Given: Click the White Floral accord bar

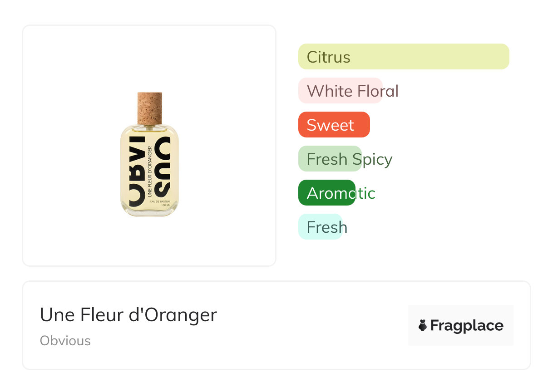Looking at the screenshot, I should [x=340, y=91].
